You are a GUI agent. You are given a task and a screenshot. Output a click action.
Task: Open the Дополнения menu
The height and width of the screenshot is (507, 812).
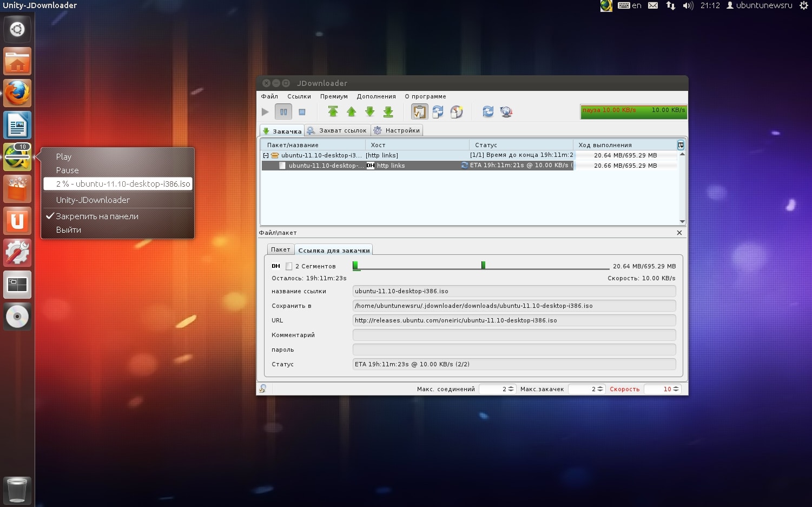pyautogui.click(x=376, y=96)
